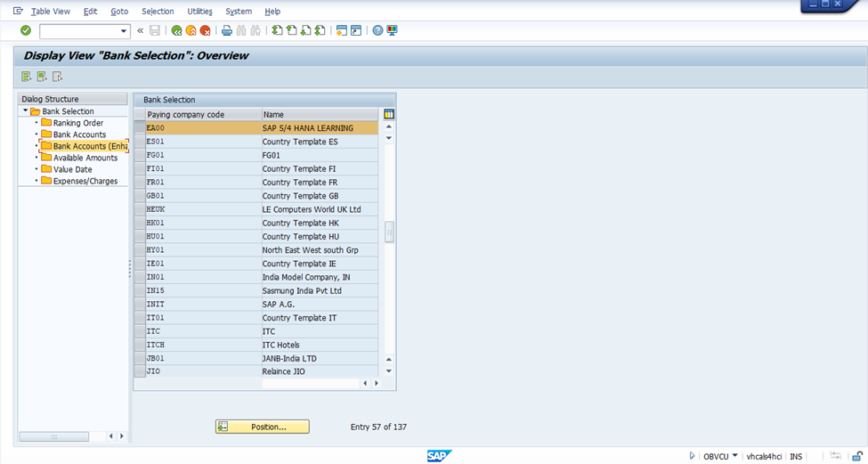Click table's horizontal scroll right arrow

pos(377,383)
